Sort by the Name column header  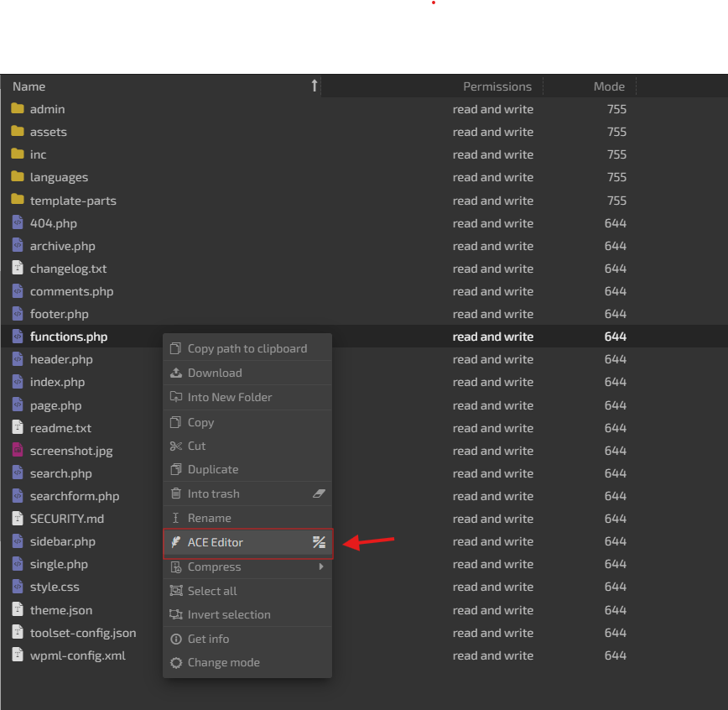(161, 86)
